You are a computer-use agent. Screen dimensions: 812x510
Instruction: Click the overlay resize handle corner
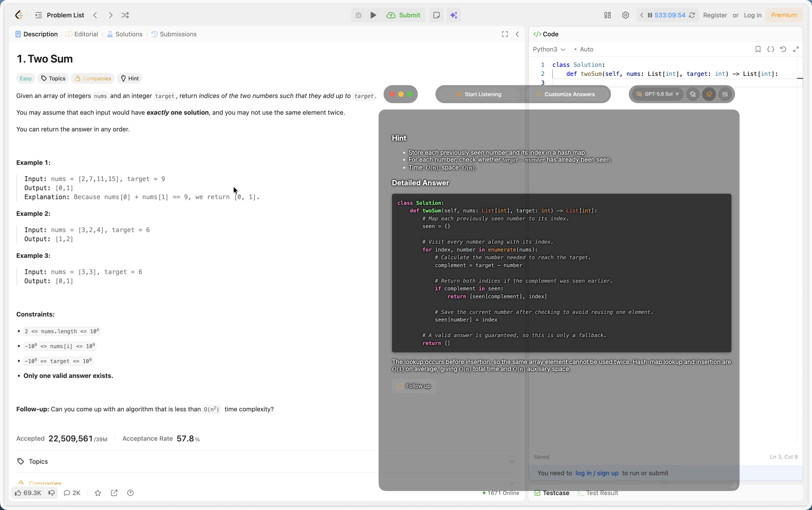(734, 485)
